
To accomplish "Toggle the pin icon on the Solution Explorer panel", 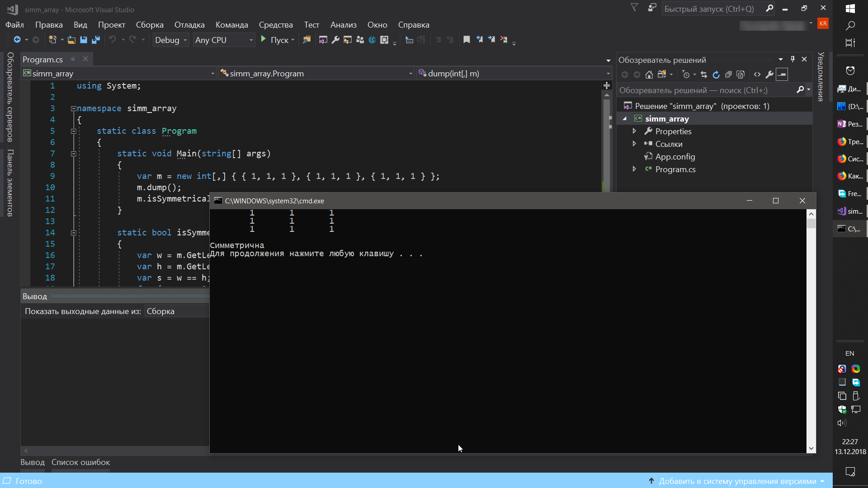I will click(x=793, y=59).
